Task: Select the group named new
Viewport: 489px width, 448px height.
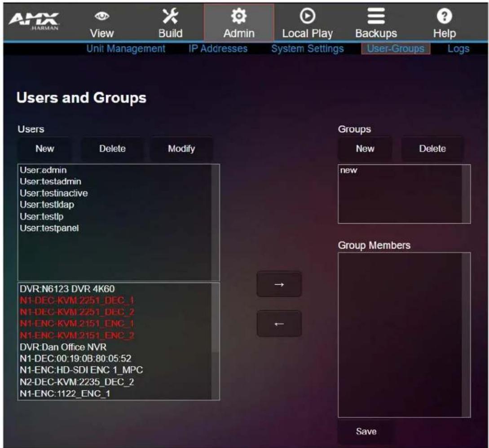Action: 400,170
